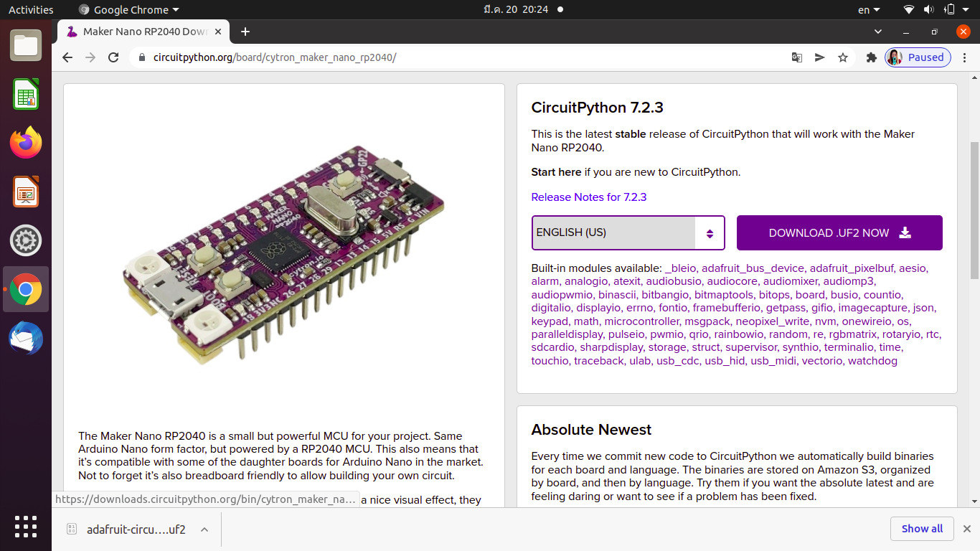Share this page icon in address bar

819,57
